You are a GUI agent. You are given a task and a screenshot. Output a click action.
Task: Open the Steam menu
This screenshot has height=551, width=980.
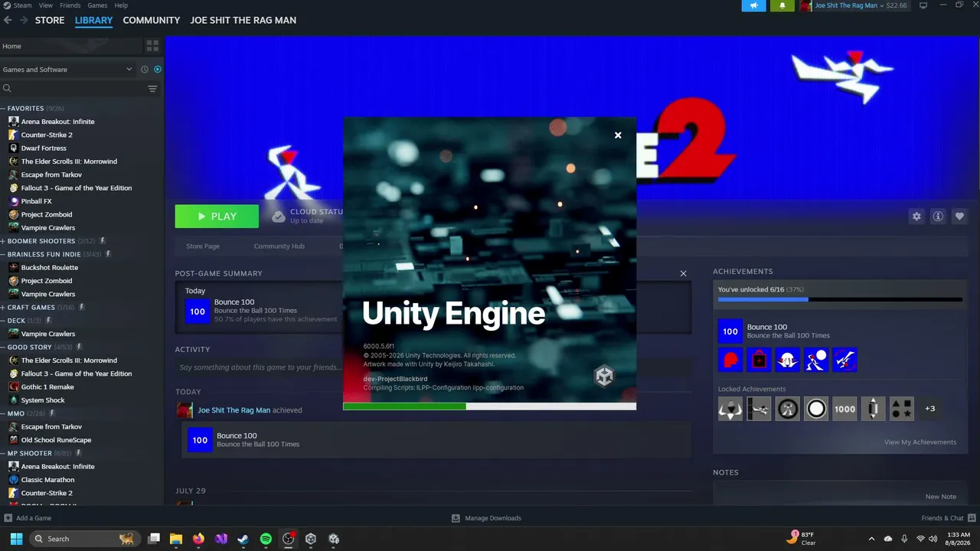tap(22, 5)
